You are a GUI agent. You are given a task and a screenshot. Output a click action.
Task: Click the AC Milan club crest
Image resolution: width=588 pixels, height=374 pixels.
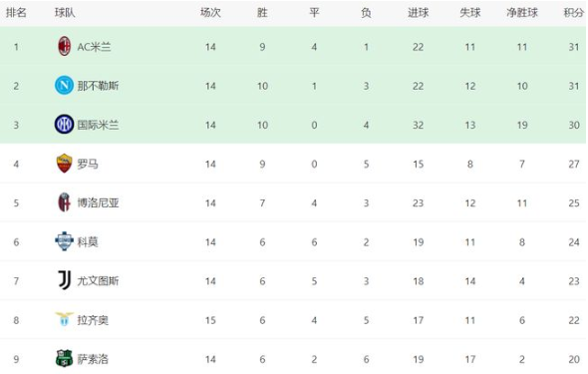(x=64, y=47)
